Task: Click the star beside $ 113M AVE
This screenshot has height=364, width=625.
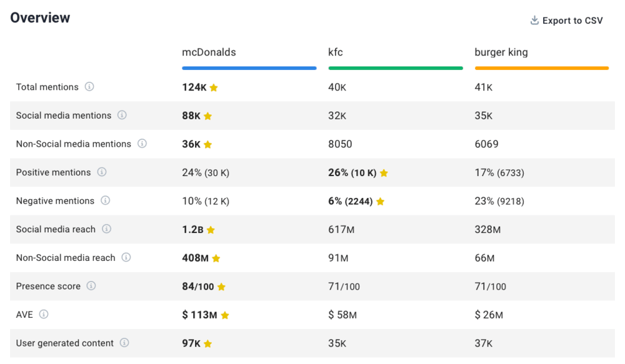Action: pyautogui.click(x=225, y=315)
